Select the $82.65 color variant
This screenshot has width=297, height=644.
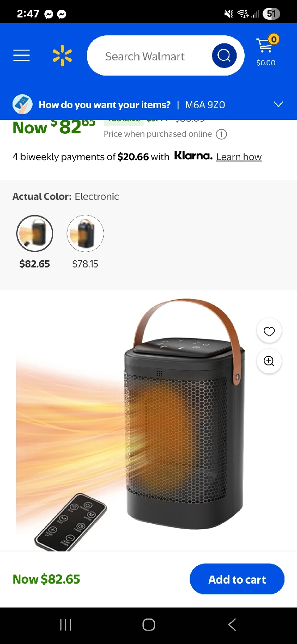(34, 233)
